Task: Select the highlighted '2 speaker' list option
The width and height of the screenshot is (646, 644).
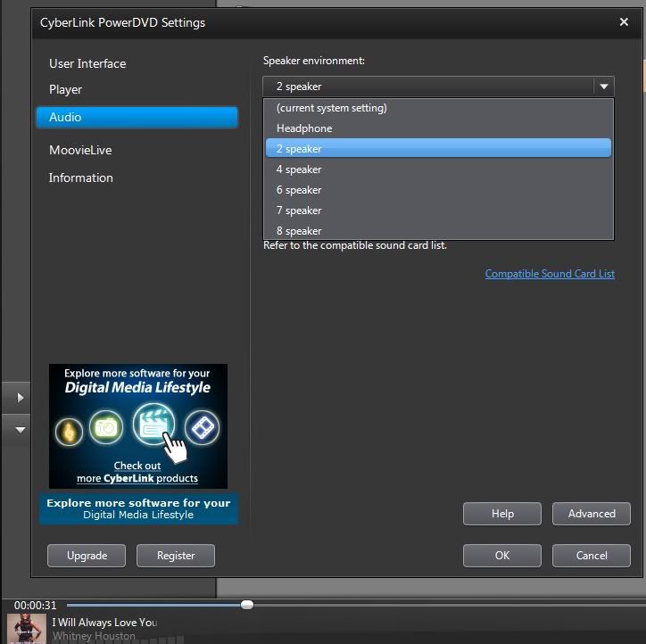Action: pos(438,148)
